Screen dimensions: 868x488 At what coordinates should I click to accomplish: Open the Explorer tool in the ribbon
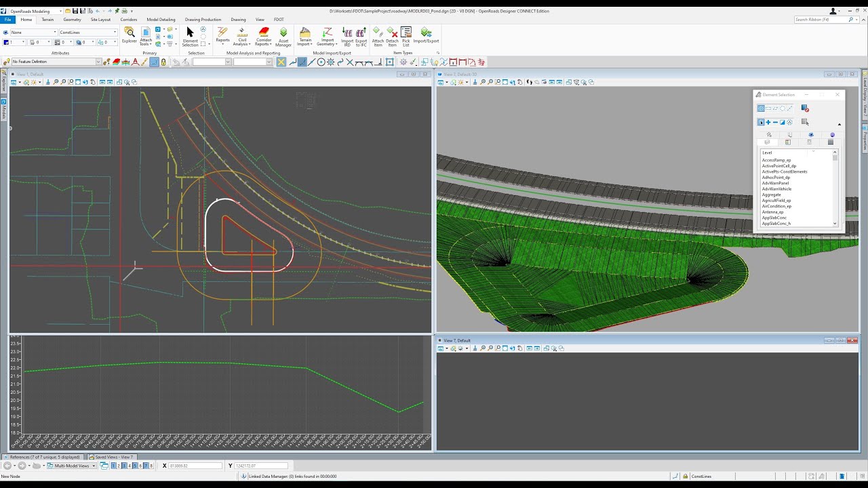coord(129,36)
